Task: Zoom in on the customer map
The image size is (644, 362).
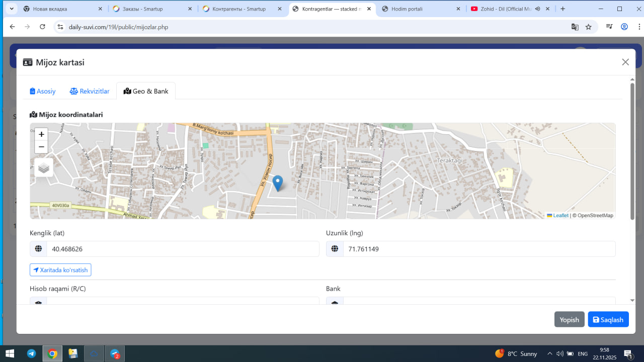Action: pyautogui.click(x=41, y=134)
